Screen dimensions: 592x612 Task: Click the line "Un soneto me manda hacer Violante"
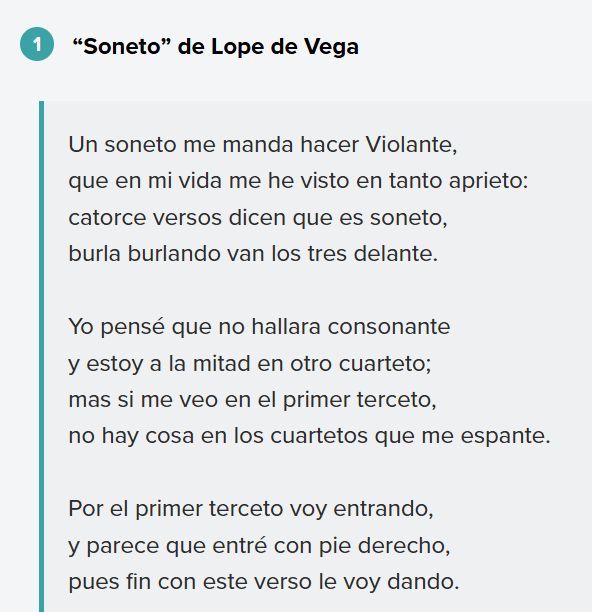coord(263,144)
